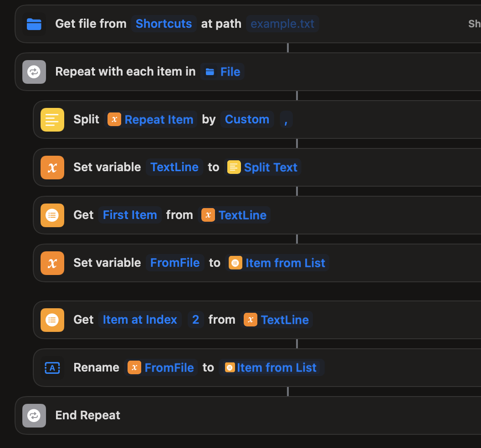Click the variable icon on Set variable FromFile
The width and height of the screenshot is (481, 448).
coord(52,263)
